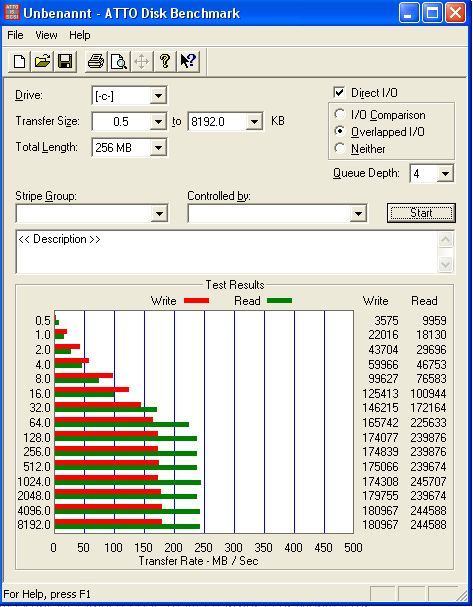Click inside the Description text box
This screenshot has height=607, width=473.
click(227, 252)
